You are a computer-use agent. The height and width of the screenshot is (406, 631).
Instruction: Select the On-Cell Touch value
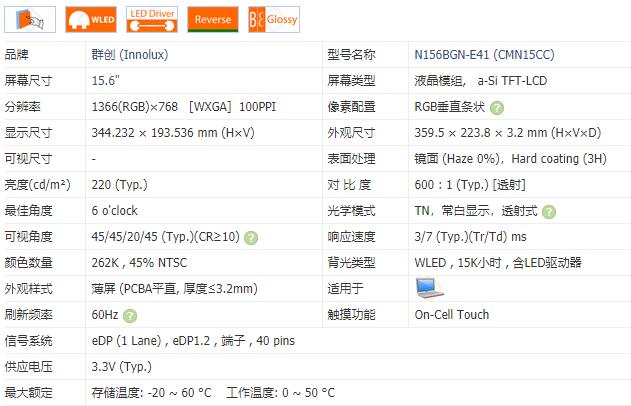coord(452,314)
